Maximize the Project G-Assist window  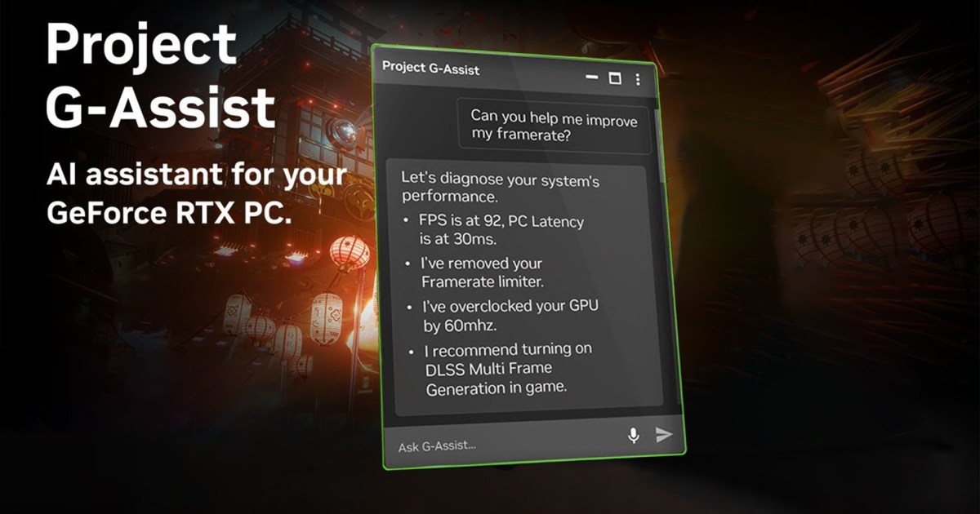(615, 78)
